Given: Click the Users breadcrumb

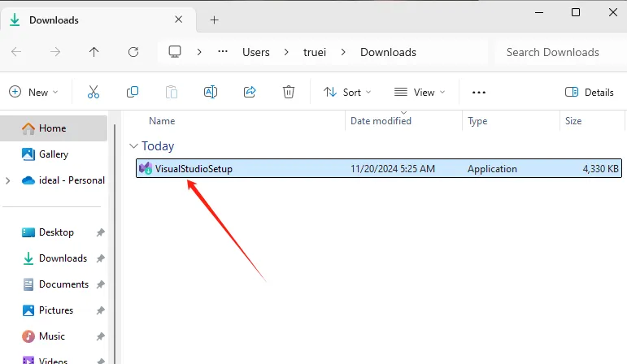Looking at the screenshot, I should (256, 52).
